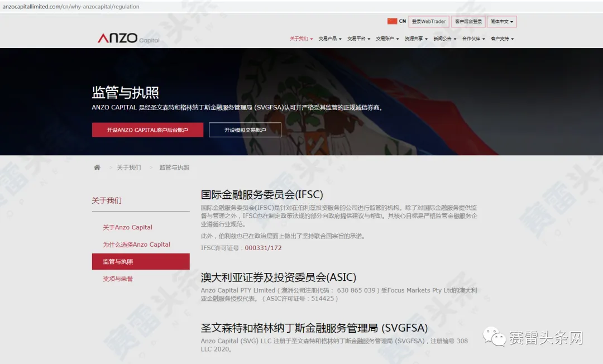Expand the 关于我们 navigation menu

tap(301, 39)
